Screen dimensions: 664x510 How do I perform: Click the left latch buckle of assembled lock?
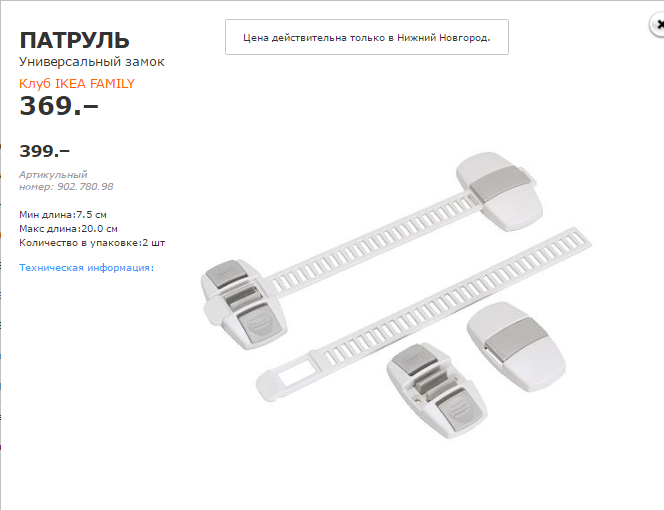pyautogui.click(x=243, y=304)
